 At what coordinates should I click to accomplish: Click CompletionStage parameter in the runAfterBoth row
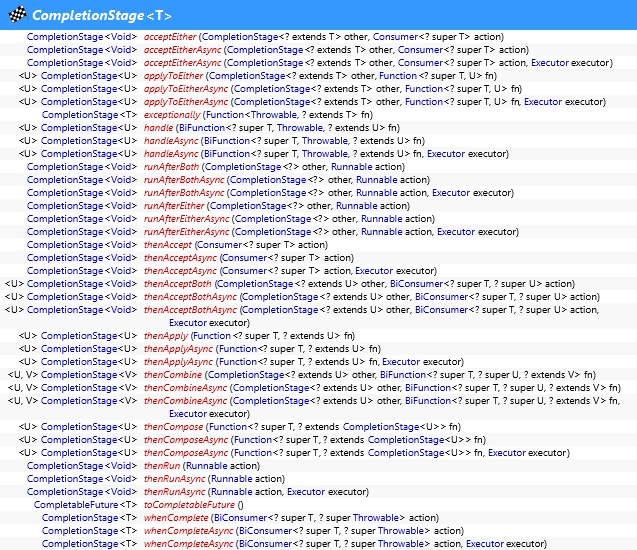point(243,167)
